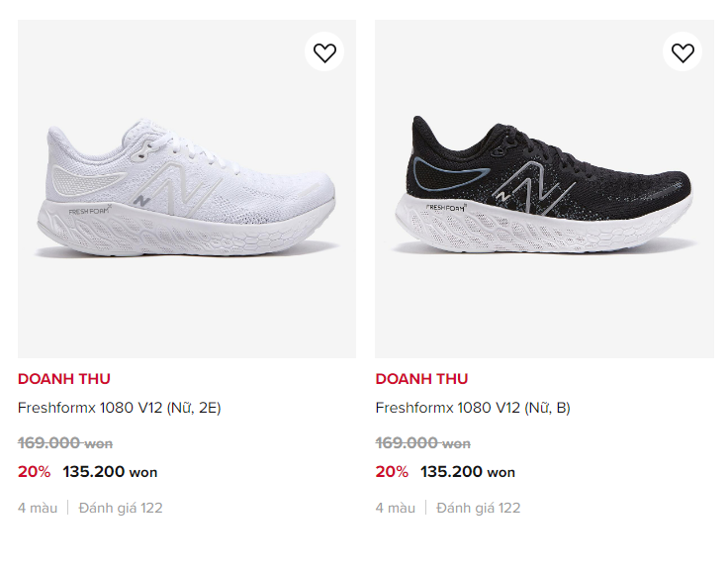Favorite the white Freshformx 1080 V12 (Nữ, 2E)
Image resolution: width=728 pixels, height=571 pixels.
tap(324, 52)
